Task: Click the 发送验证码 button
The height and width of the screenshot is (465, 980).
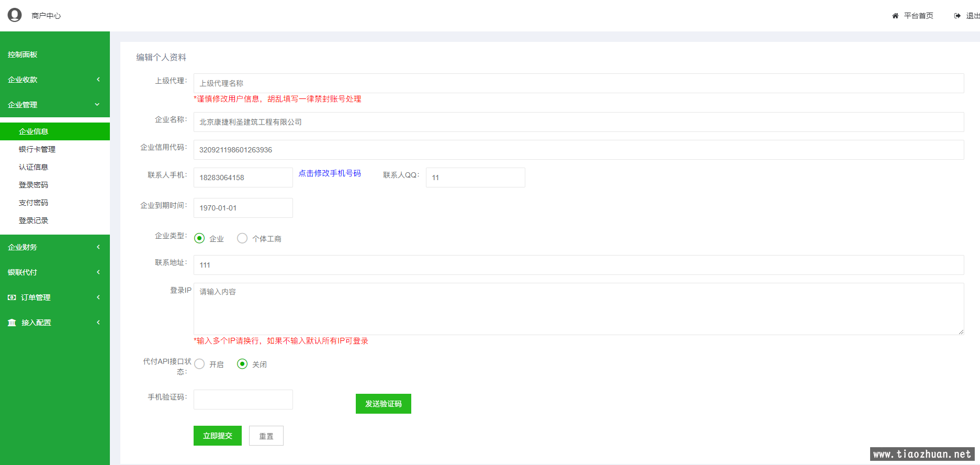Action: [x=384, y=404]
